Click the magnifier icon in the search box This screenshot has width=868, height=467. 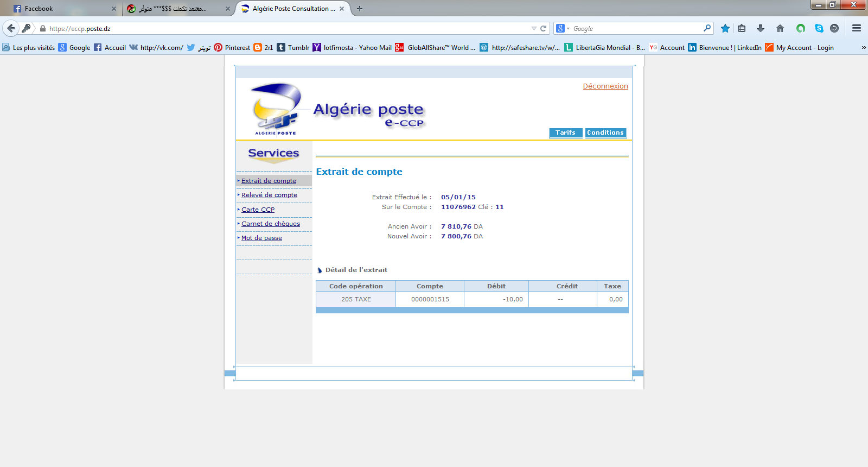tap(707, 28)
